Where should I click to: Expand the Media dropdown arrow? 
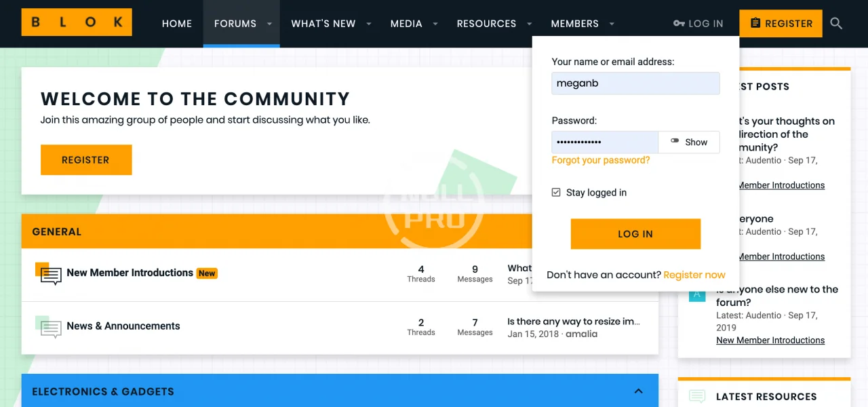[x=435, y=24]
